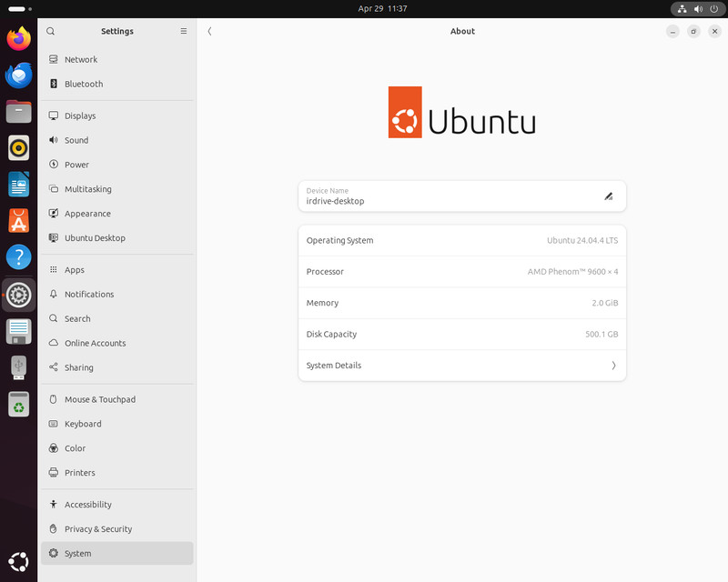Go to Printers settings
The width and height of the screenshot is (728, 582).
pyautogui.click(x=117, y=473)
